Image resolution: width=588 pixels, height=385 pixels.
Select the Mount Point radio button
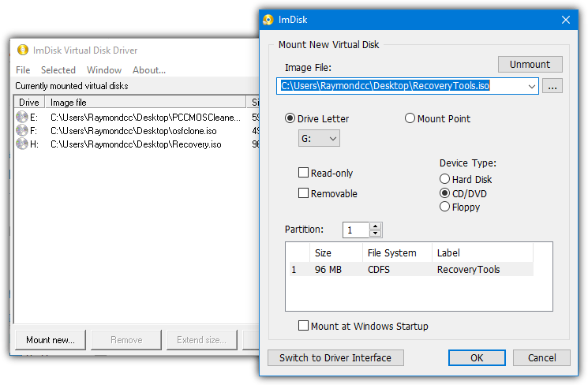tap(410, 118)
